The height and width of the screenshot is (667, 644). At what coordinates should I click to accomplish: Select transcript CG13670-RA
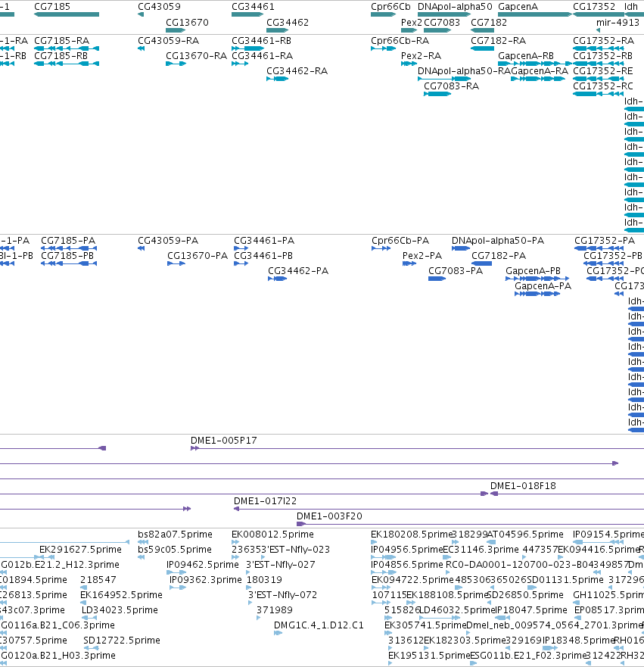pos(197,56)
